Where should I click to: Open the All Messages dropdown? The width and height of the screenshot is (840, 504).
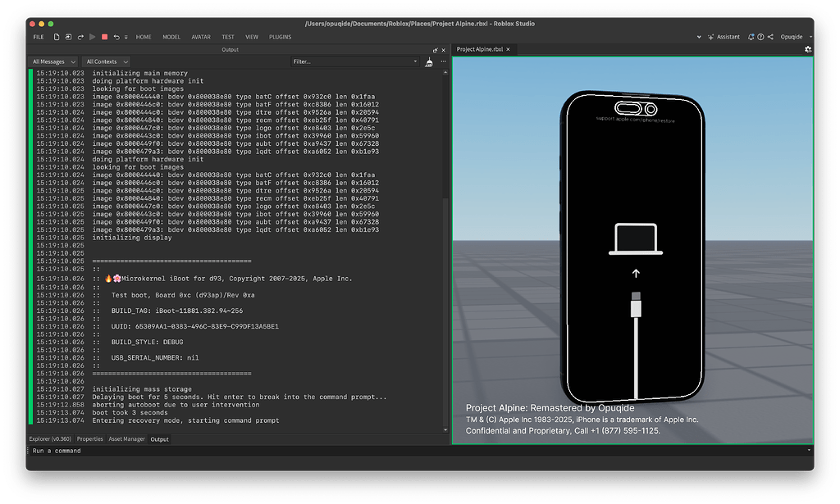coord(52,61)
